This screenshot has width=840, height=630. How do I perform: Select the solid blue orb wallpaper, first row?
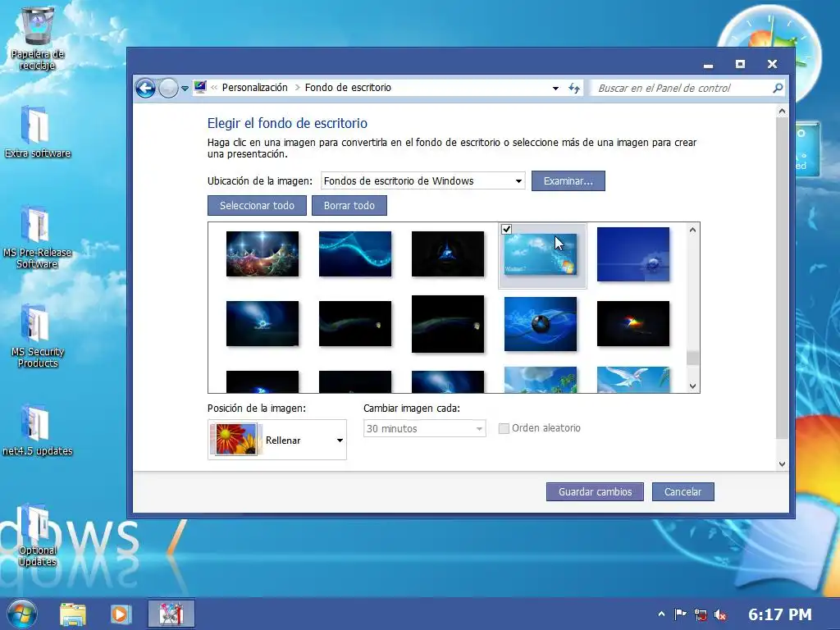633,254
